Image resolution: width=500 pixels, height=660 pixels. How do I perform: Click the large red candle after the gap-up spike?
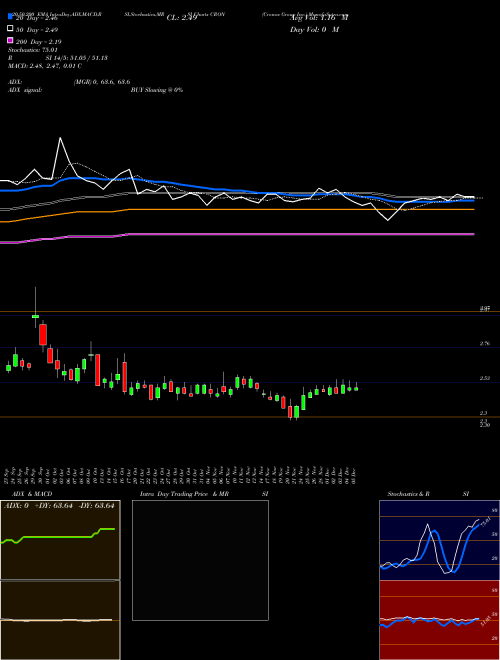[43, 335]
